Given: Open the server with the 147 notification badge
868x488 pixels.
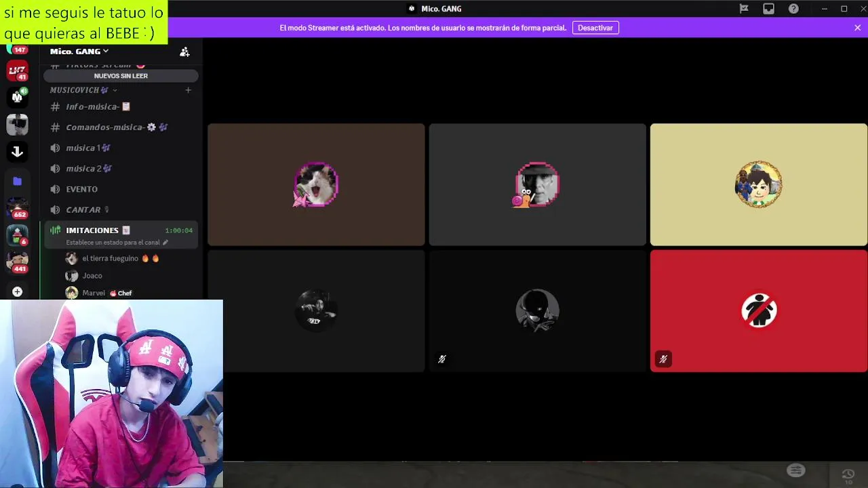Looking at the screenshot, I should (17, 49).
